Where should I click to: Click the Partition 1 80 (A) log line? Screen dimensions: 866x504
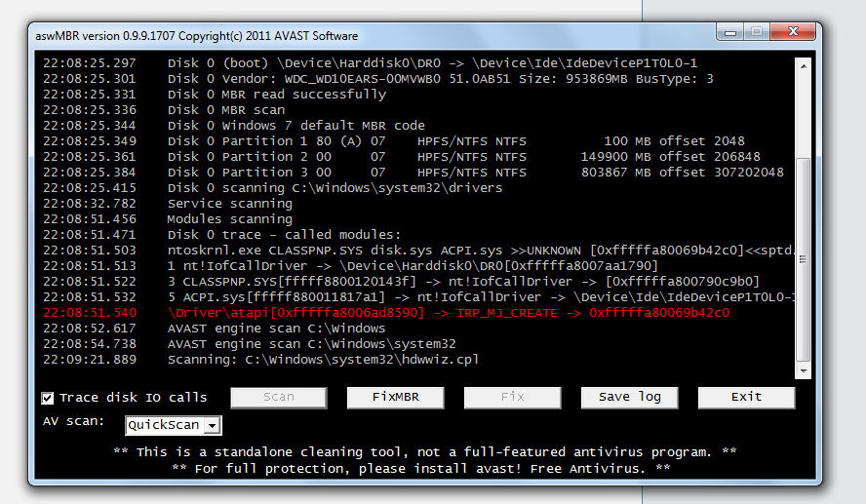coord(394,141)
